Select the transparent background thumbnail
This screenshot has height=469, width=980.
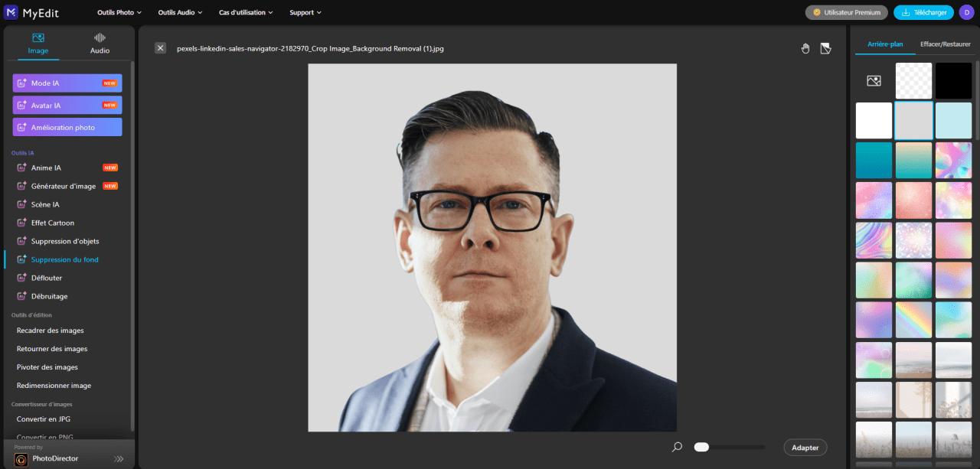(913, 80)
